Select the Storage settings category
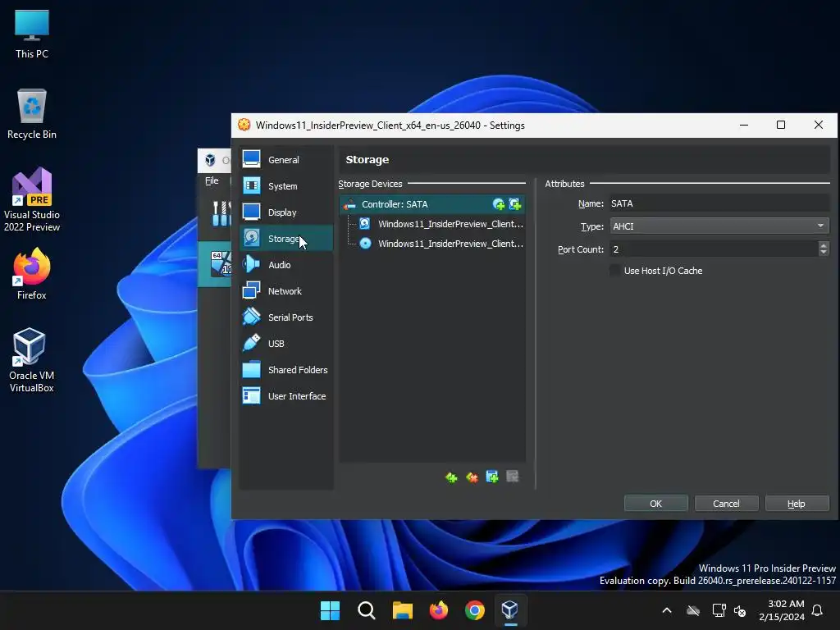The image size is (840, 630). pyautogui.click(x=286, y=239)
